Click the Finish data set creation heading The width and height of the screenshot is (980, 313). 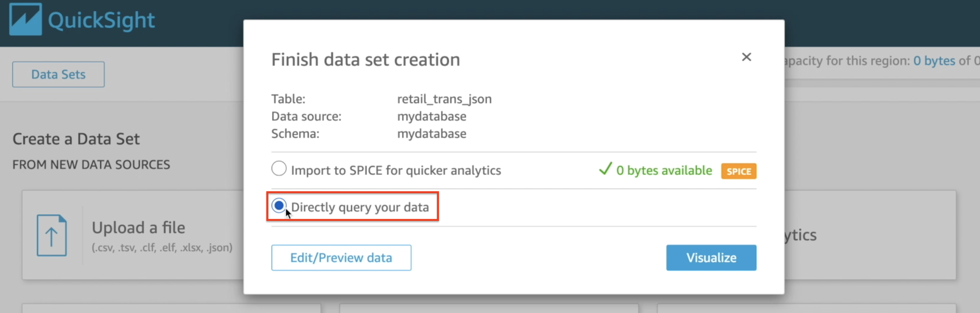(366, 60)
